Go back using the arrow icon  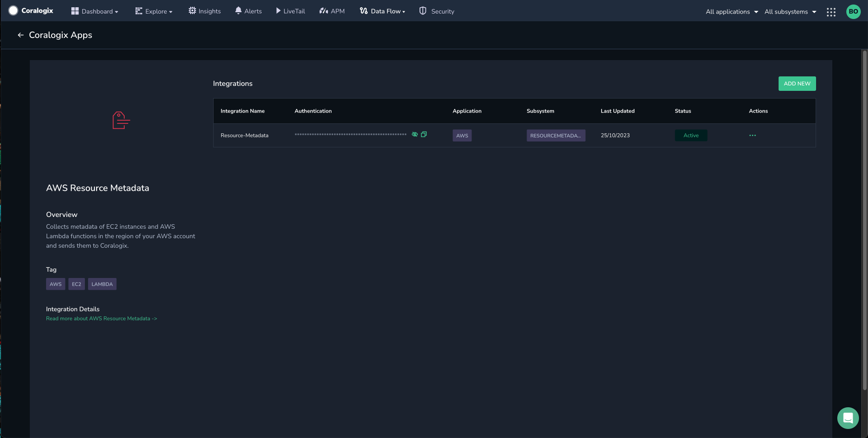tap(20, 35)
